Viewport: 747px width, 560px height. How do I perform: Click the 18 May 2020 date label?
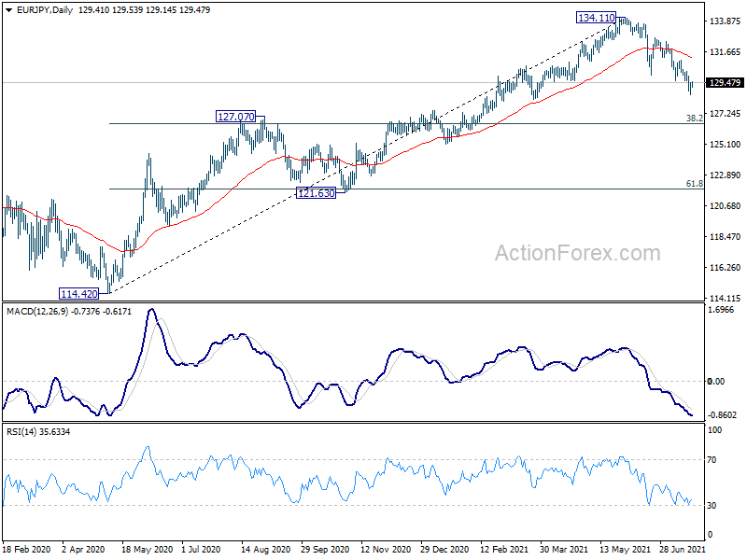point(147,550)
